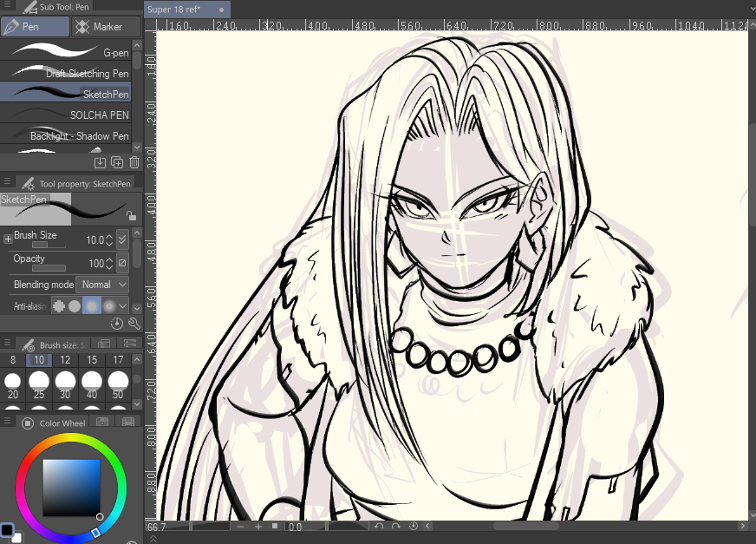
Task: Choose the G-pen brush
Action: [66, 50]
